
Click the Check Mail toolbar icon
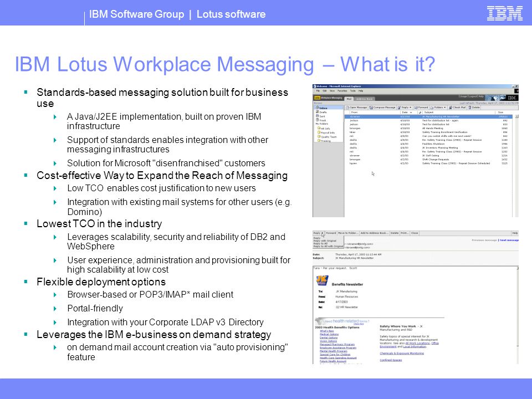coord(451,107)
